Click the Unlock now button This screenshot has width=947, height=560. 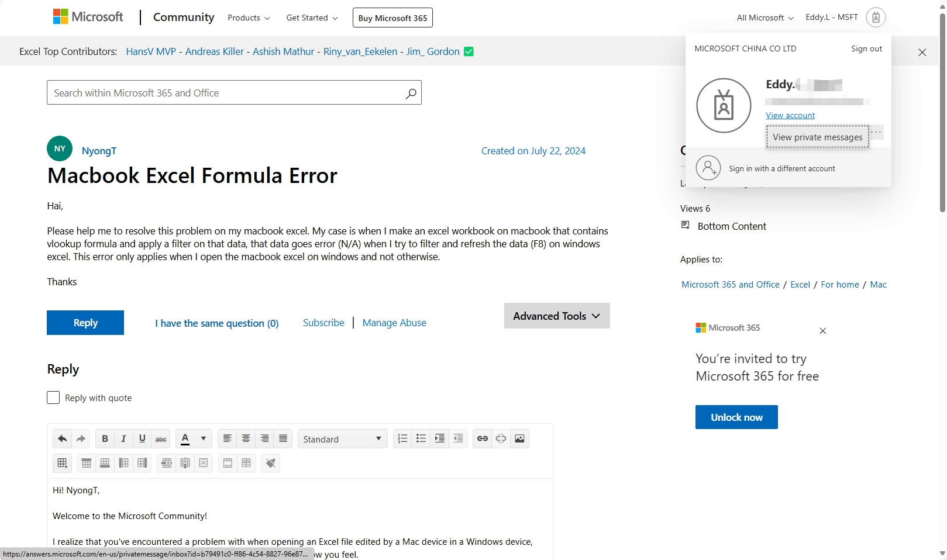coord(736,417)
